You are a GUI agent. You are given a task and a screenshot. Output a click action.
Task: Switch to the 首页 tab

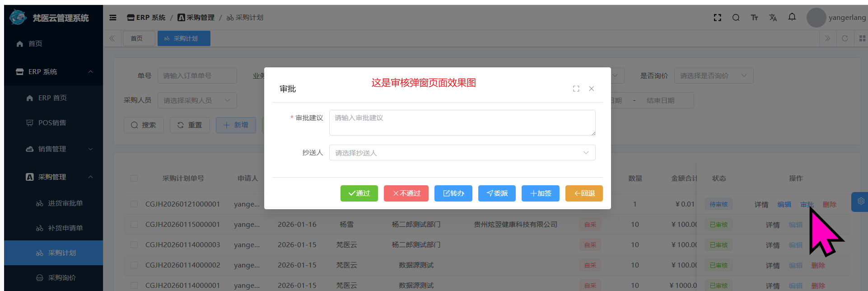[x=137, y=38]
